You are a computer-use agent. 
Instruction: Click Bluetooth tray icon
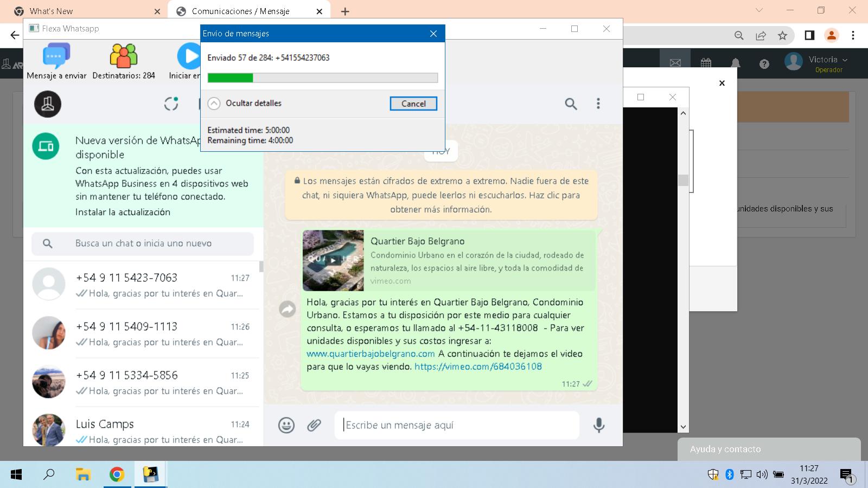730,475
